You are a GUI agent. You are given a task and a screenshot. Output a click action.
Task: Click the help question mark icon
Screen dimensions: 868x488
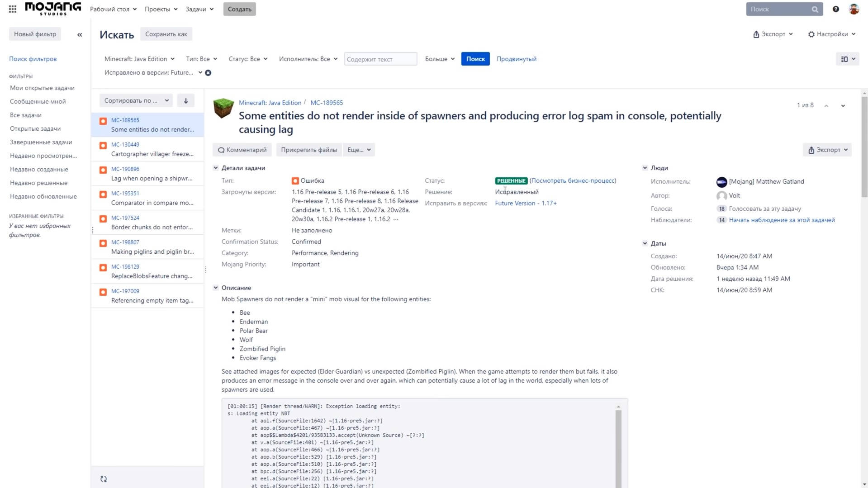pyautogui.click(x=835, y=9)
